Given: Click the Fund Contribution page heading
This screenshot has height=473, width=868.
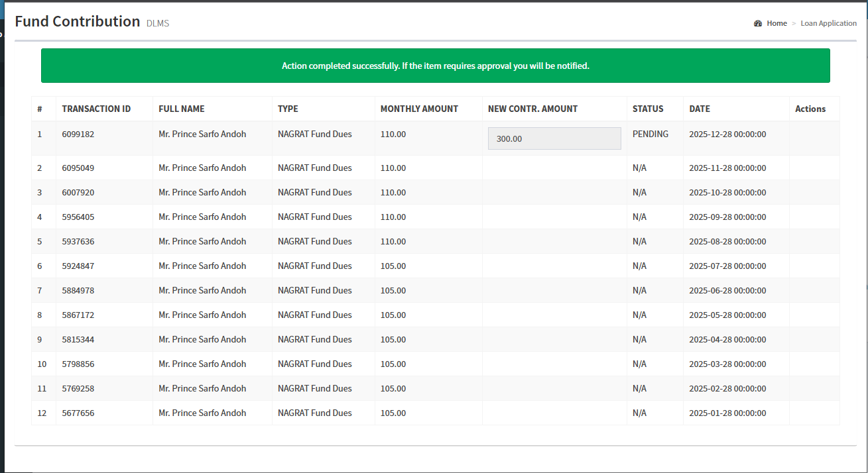Looking at the screenshot, I should 78,21.
